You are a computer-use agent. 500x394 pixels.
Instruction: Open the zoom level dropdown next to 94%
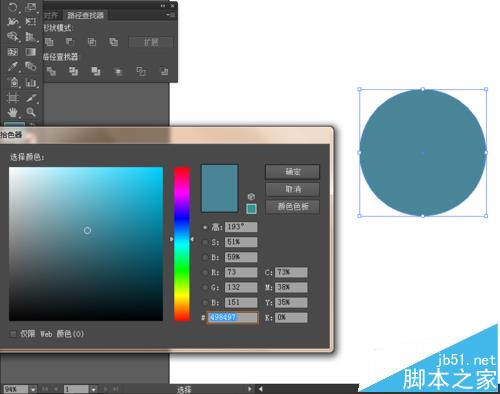(x=33, y=389)
